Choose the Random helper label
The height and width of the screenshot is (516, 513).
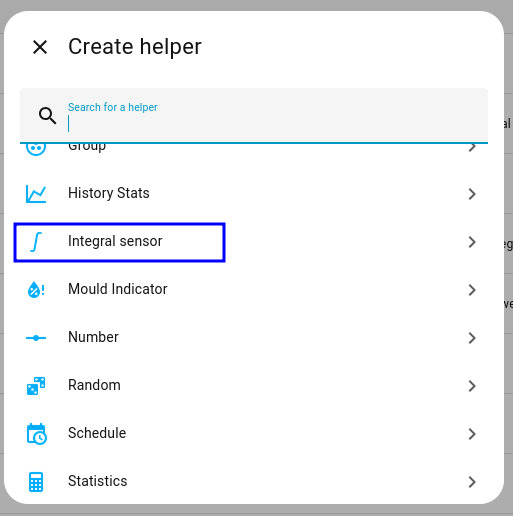[94, 385]
